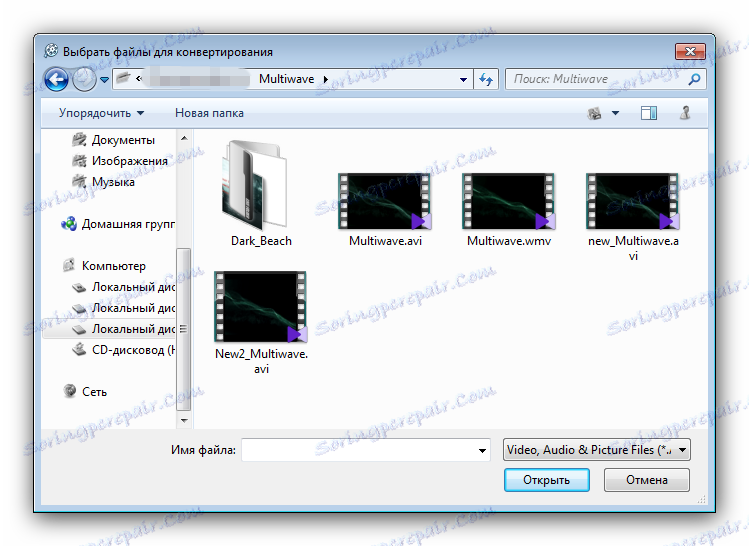Select the new_Multiwave.avi video thumbnail
749x546 pixels.
click(633, 202)
